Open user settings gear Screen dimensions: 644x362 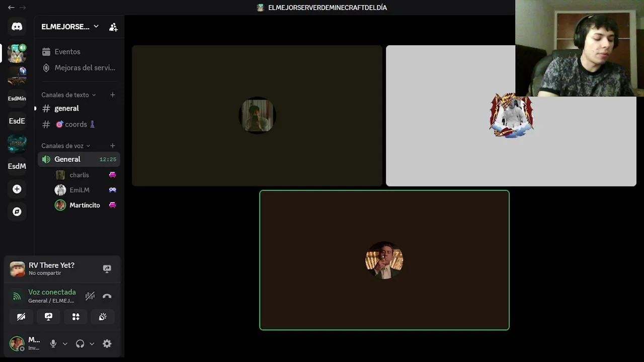[107, 344]
